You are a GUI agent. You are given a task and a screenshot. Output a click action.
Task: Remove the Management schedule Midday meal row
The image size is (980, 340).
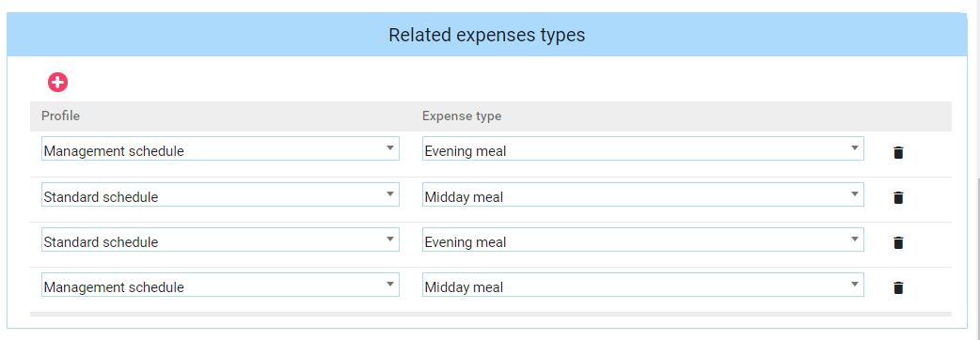click(x=898, y=287)
